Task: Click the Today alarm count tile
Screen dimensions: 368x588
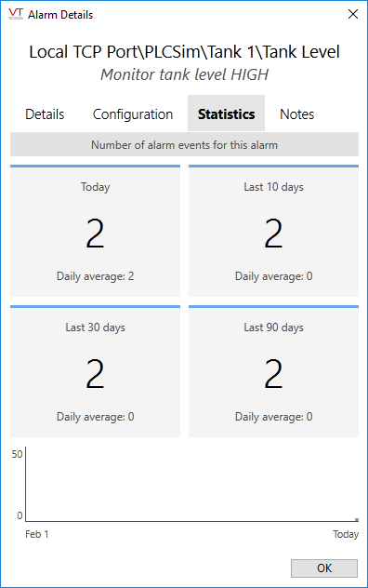Action: (95, 231)
